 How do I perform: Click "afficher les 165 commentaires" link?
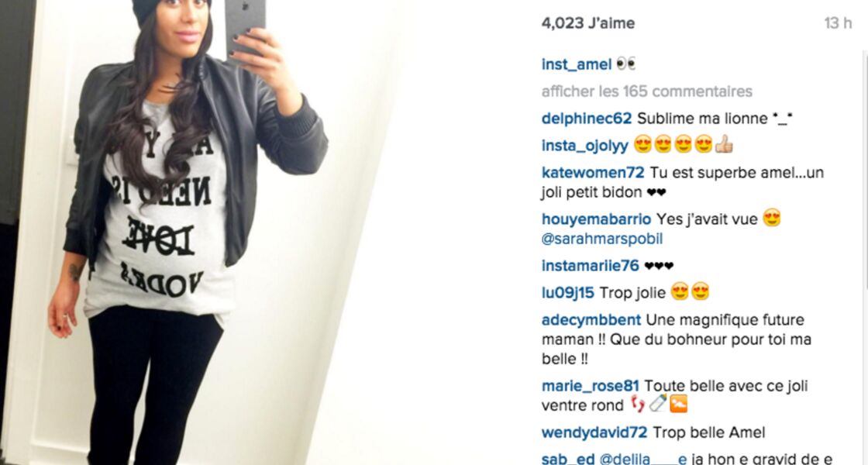pos(646,91)
